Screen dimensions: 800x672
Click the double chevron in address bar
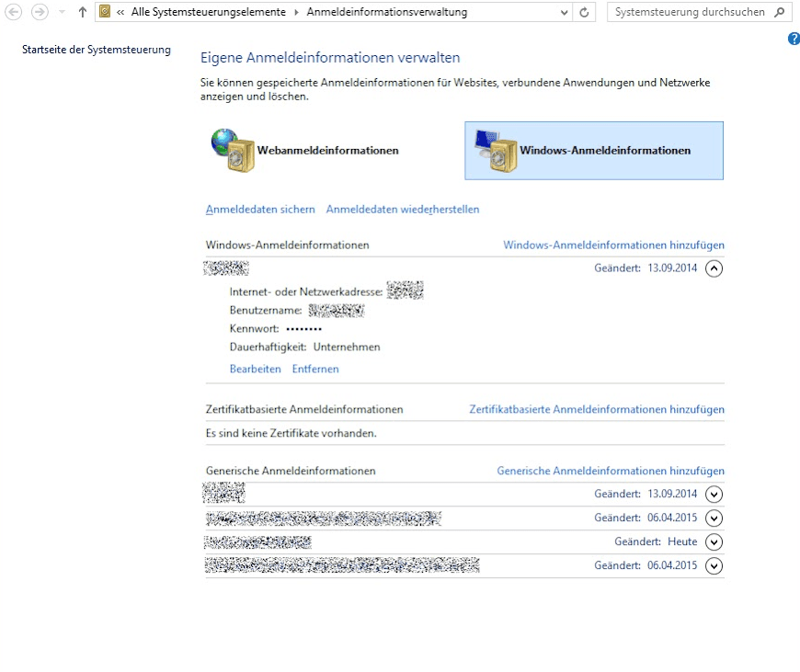click(120, 12)
